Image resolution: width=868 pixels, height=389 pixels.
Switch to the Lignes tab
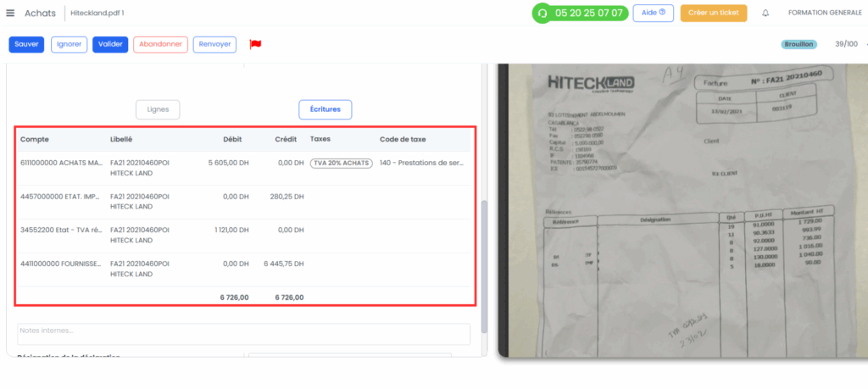click(158, 109)
